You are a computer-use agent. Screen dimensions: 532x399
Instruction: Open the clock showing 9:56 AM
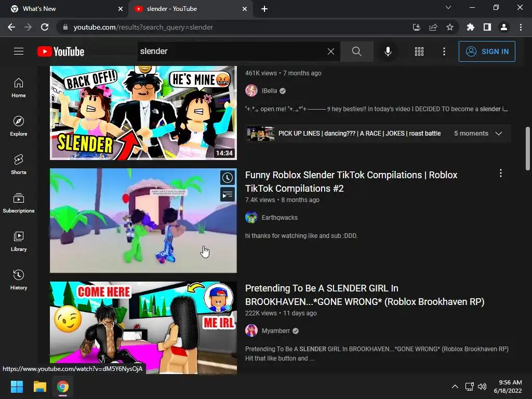click(x=508, y=387)
